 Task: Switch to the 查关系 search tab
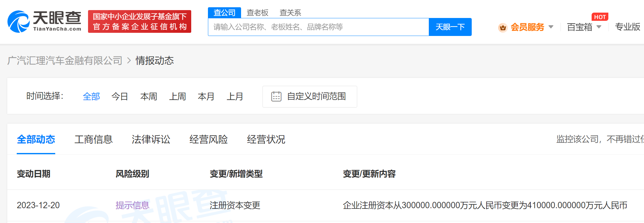(x=290, y=13)
